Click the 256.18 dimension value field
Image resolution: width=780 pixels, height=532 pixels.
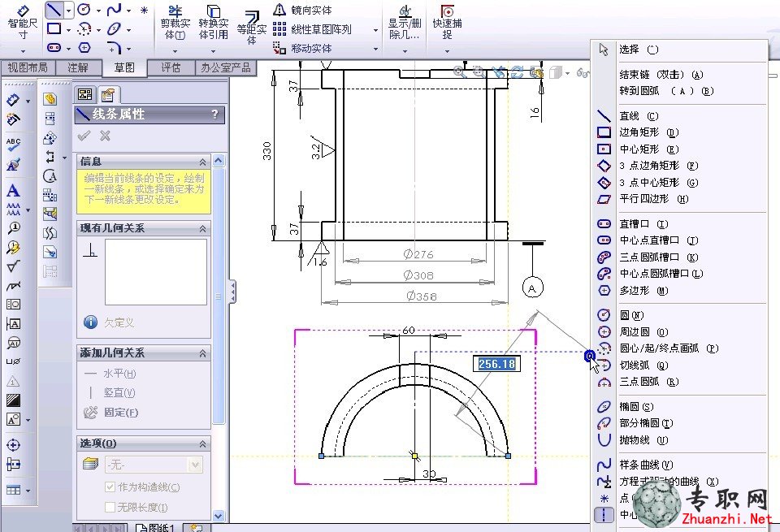[x=496, y=364]
